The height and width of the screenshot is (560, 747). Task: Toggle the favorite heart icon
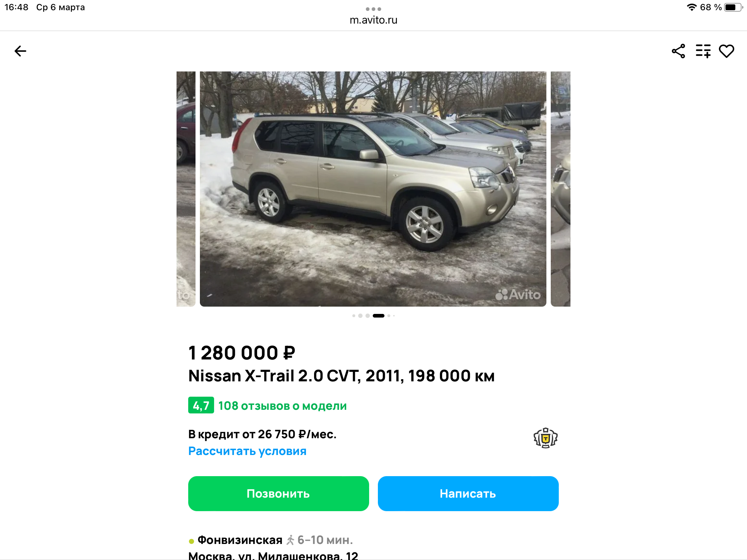727,51
